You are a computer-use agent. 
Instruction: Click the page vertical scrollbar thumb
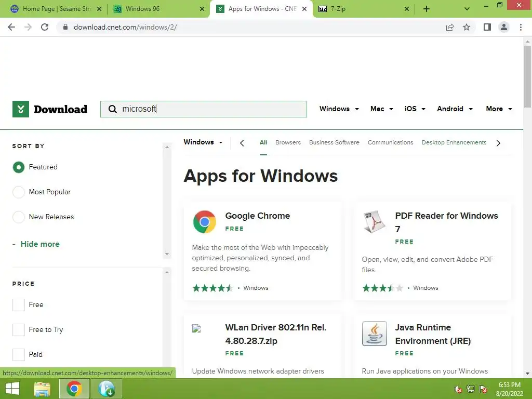coord(527,77)
